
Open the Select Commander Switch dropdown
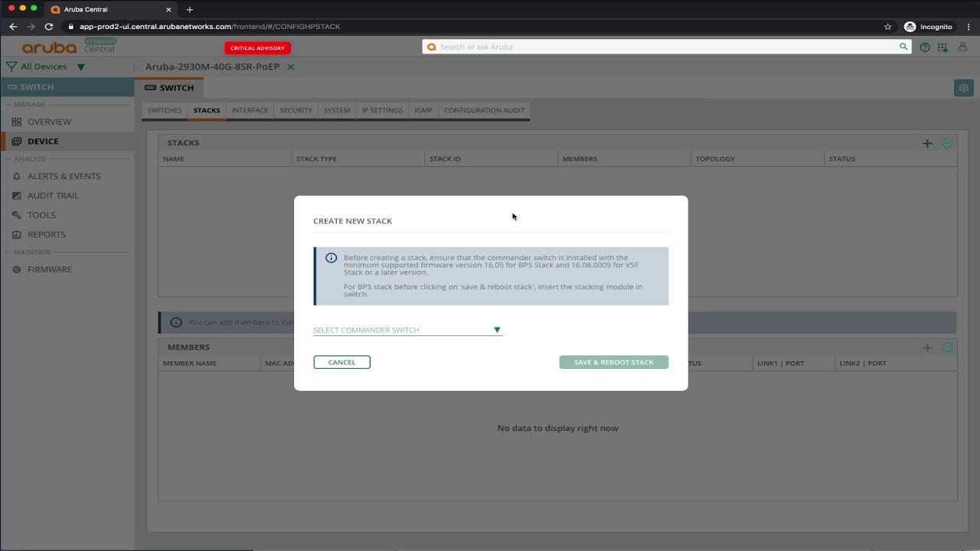407,330
